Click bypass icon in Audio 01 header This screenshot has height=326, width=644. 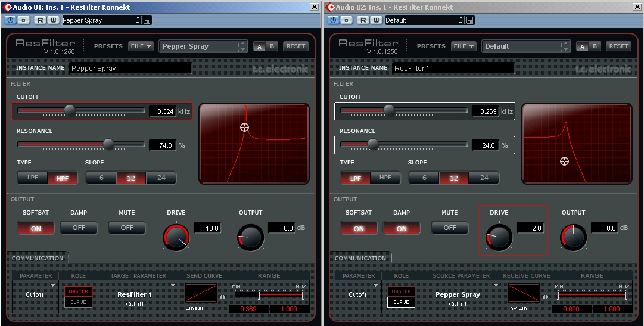click(24, 20)
